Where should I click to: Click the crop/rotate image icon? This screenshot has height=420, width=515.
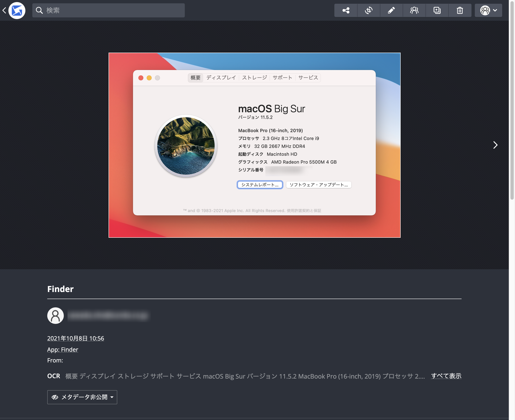pos(368,10)
